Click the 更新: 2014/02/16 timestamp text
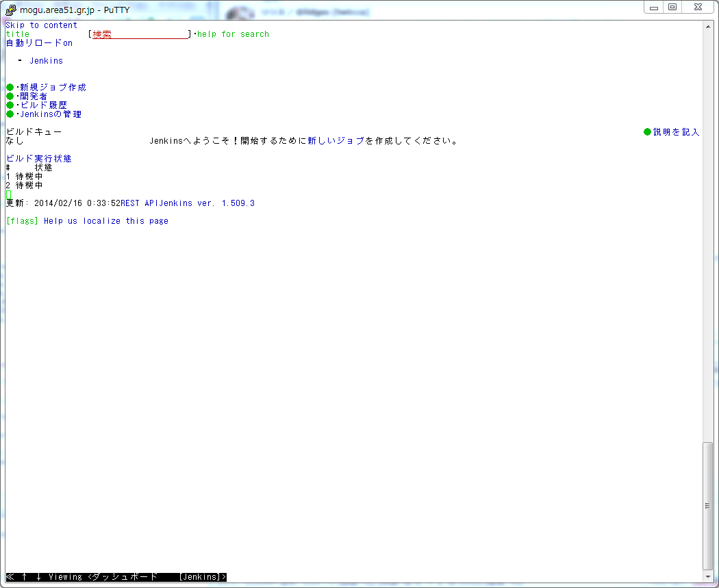 63,203
